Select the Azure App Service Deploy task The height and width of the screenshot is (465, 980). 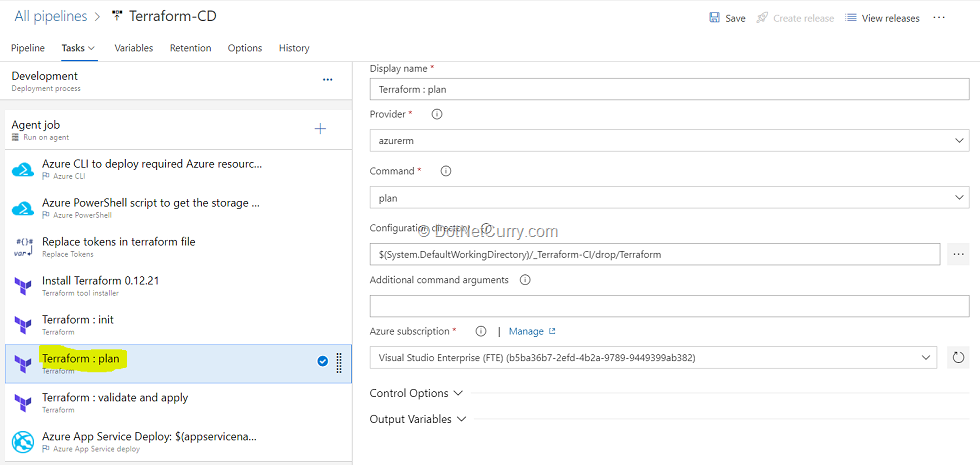point(178,442)
